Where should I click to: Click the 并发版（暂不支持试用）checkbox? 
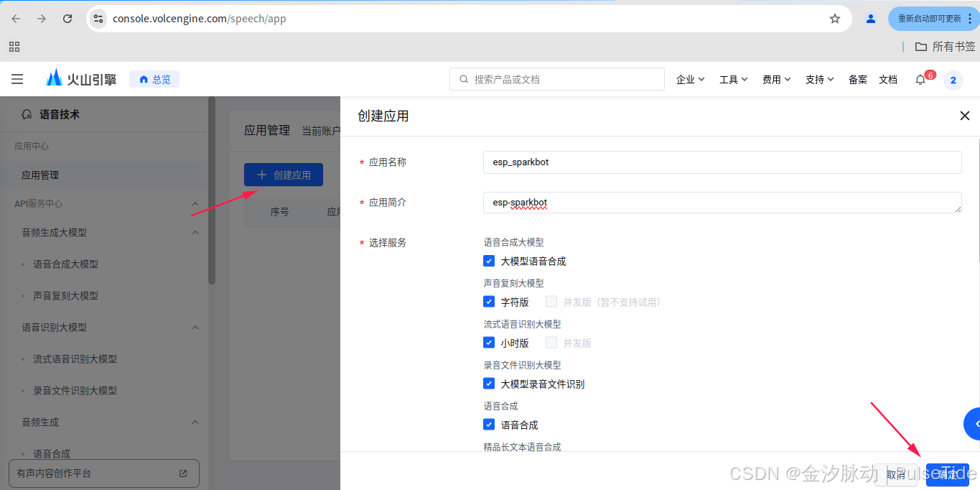click(x=551, y=302)
